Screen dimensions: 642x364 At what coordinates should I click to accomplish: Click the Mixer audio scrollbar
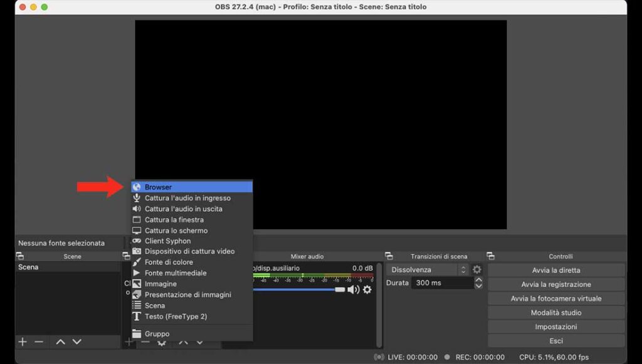379,304
